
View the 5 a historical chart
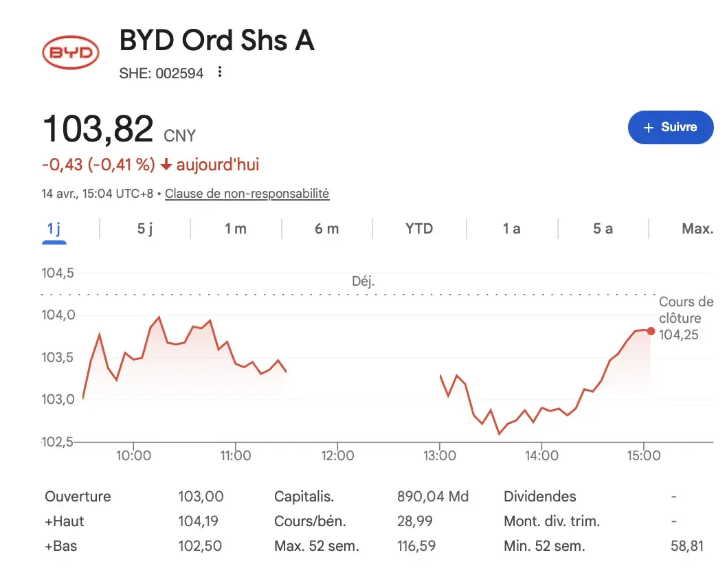click(x=603, y=228)
